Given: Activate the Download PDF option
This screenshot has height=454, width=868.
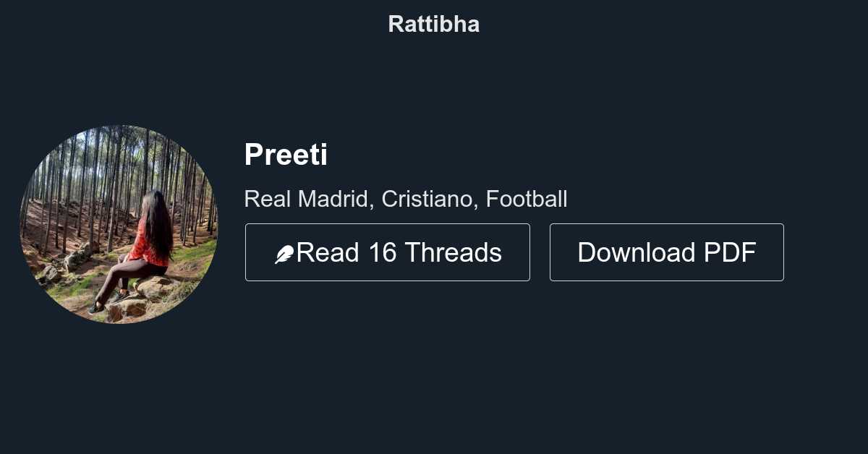Looking at the screenshot, I should coord(666,252).
